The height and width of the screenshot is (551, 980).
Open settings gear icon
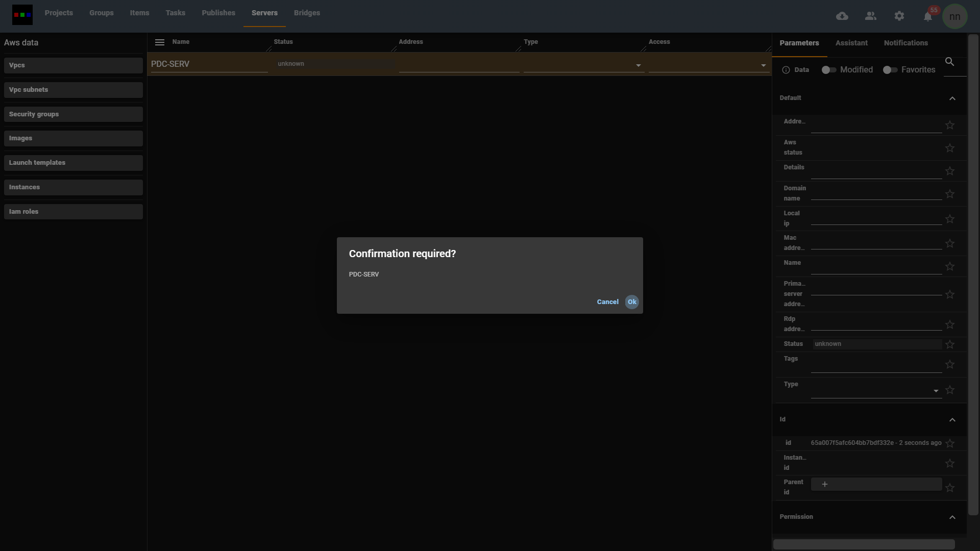click(x=899, y=16)
